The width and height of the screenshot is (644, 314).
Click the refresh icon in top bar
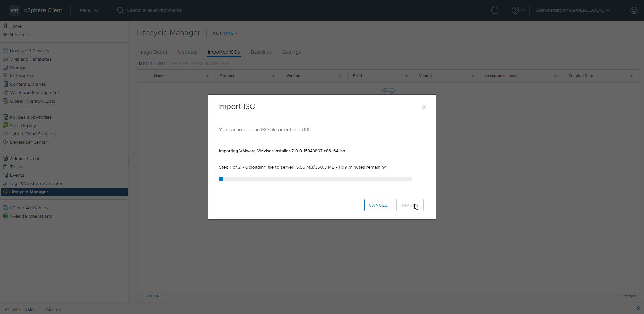[495, 10]
